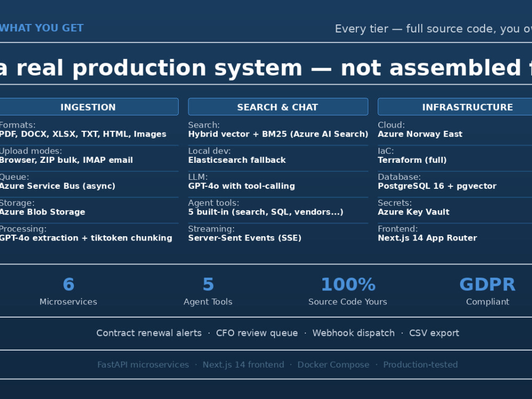Click 'Azure Norway East' text

(420, 134)
